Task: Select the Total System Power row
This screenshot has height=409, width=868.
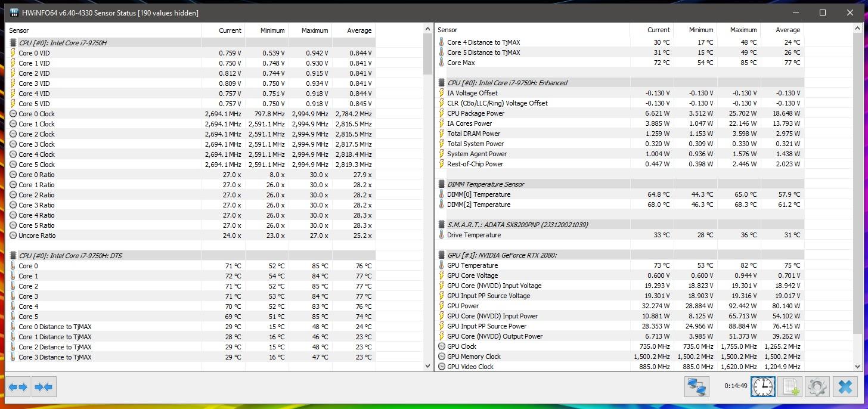Action: click(619, 144)
